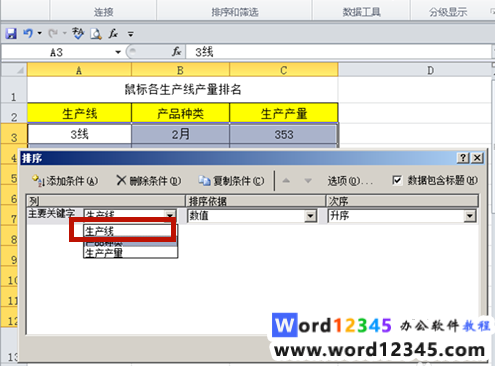This screenshot has width=495, height=366.
Task: Click the title cell 鼠标各生产线产量排名
Action: click(x=183, y=90)
